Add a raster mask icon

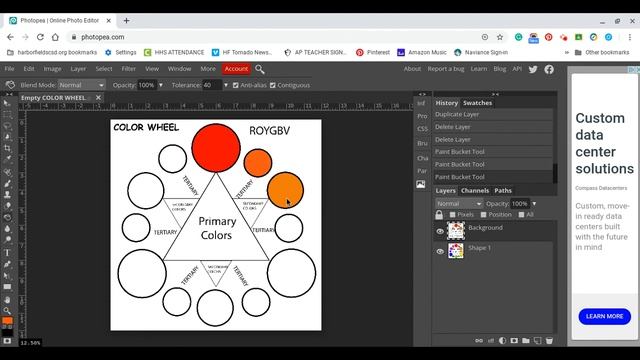[x=514, y=340]
